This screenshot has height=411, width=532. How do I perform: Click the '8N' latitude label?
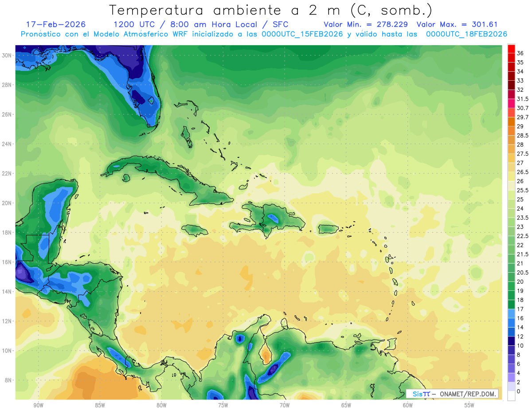coord(8,380)
